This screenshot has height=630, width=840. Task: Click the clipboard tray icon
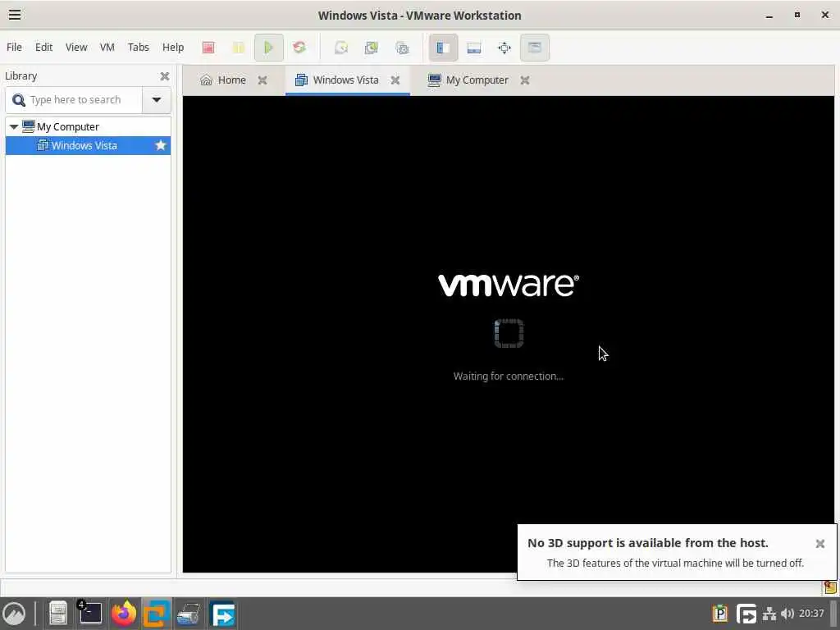720,614
